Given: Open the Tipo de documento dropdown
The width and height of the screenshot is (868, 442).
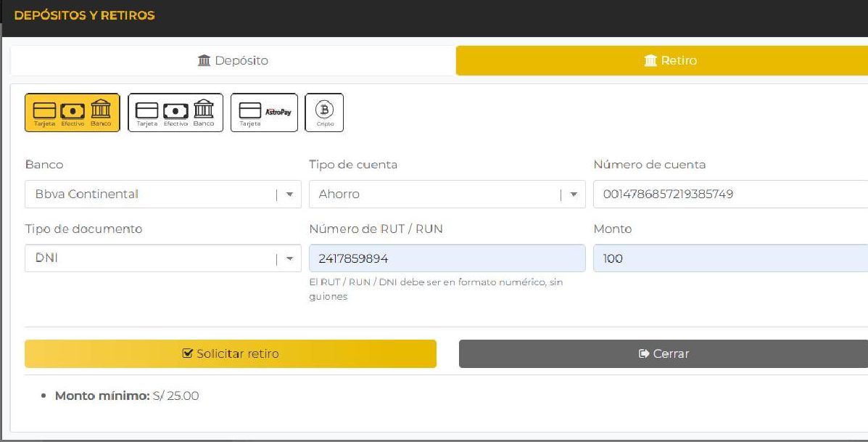Looking at the screenshot, I should [162, 258].
